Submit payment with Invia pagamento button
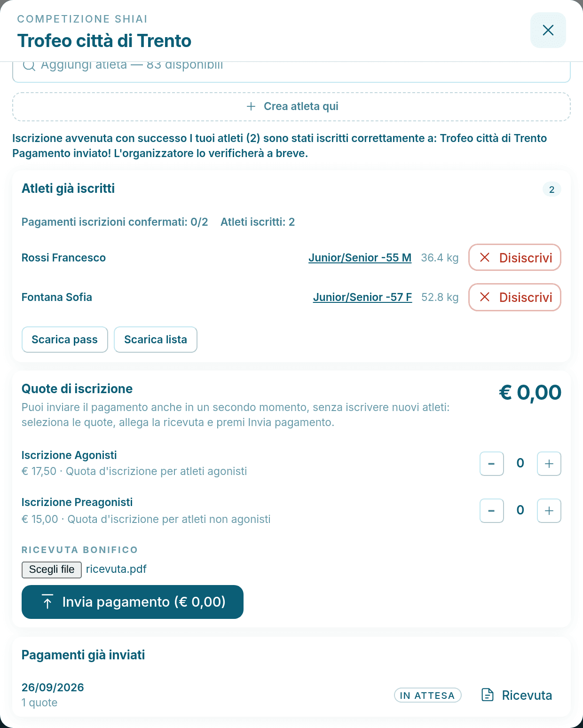Image resolution: width=583 pixels, height=728 pixels. click(133, 602)
